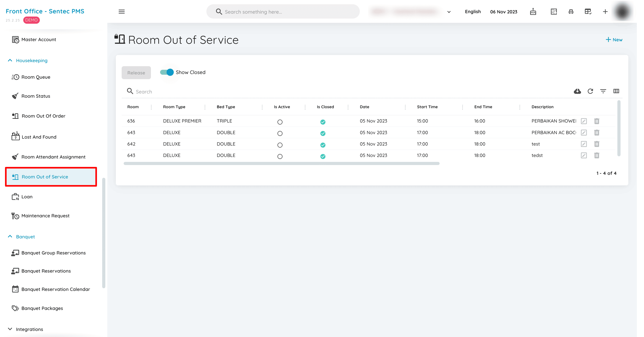This screenshot has width=644, height=337.
Task: Click the 06 Nov 2023 date
Action: 504,12
